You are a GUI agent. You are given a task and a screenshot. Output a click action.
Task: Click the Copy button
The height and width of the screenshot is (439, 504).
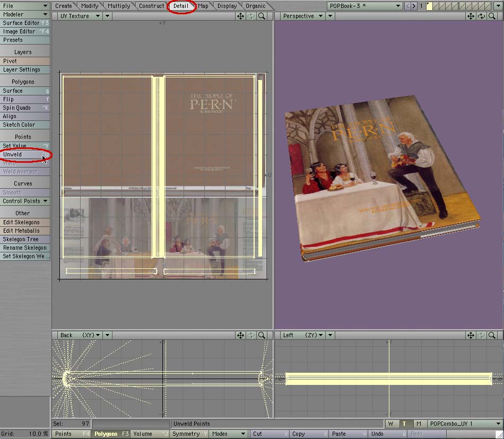tap(309, 434)
